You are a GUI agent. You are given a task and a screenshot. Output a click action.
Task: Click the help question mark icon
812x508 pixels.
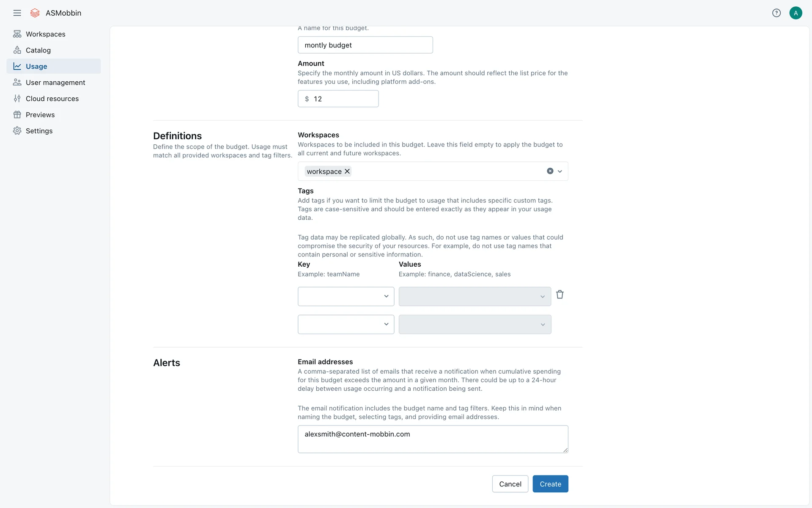point(776,13)
